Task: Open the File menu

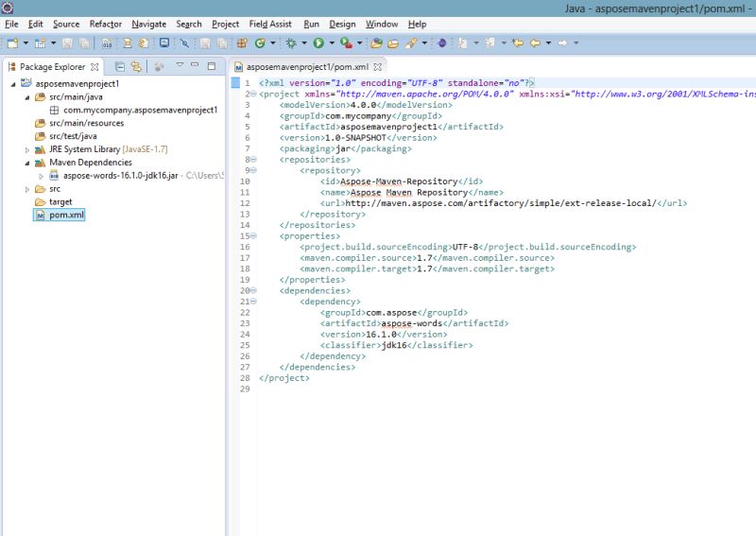Action: (x=11, y=25)
